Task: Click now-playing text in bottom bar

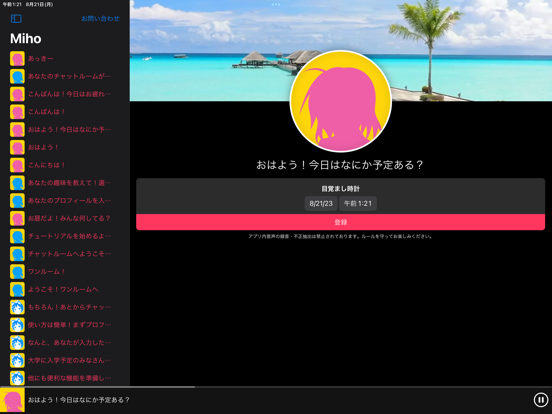Action: click(79, 400)
